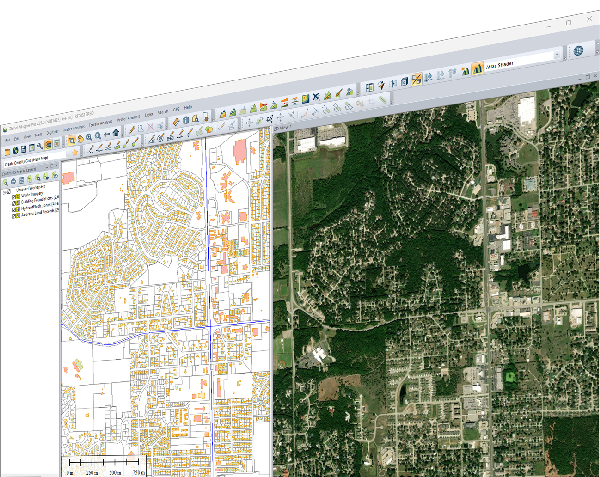Click the globe icon at the far right of the toolbar
600x477 pixels.
(x=578, y=50)
